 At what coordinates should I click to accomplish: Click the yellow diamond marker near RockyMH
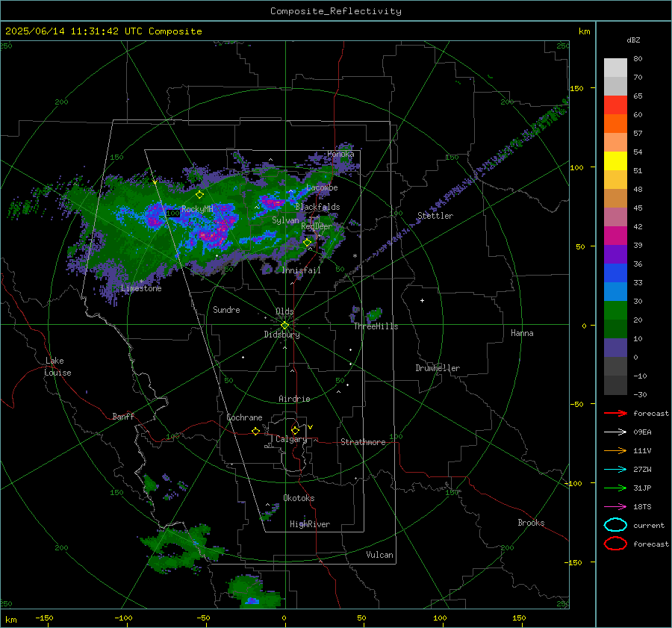[x=199, y=195]
